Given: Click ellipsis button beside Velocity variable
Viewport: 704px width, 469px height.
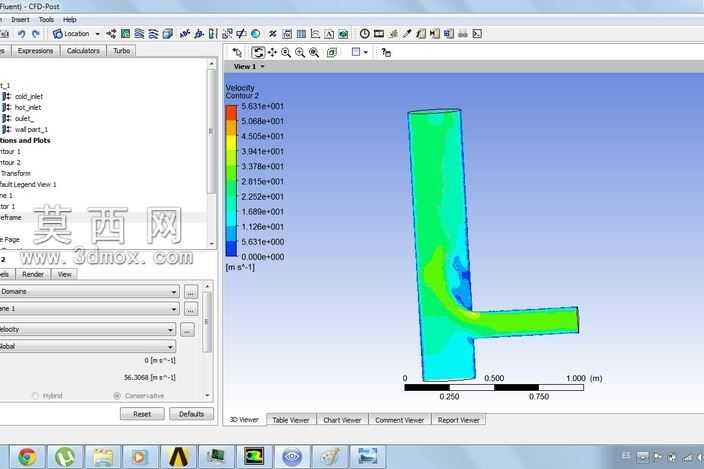Looking at the screenshot, I should 187,330.
